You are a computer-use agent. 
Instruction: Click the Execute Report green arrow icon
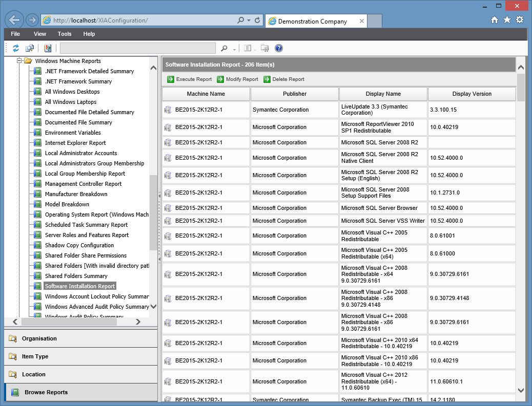(x=170, y=79)
